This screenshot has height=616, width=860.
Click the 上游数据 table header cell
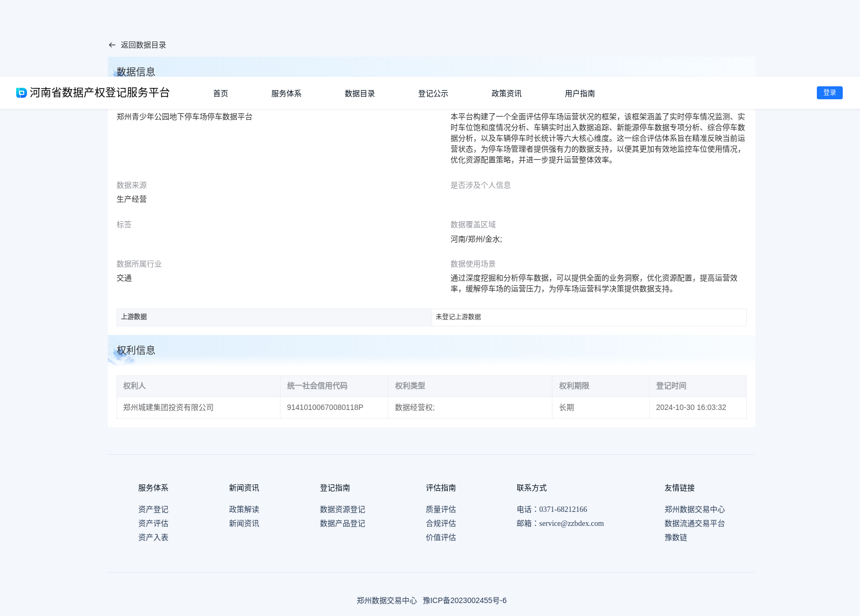click(x=274, y=317)
